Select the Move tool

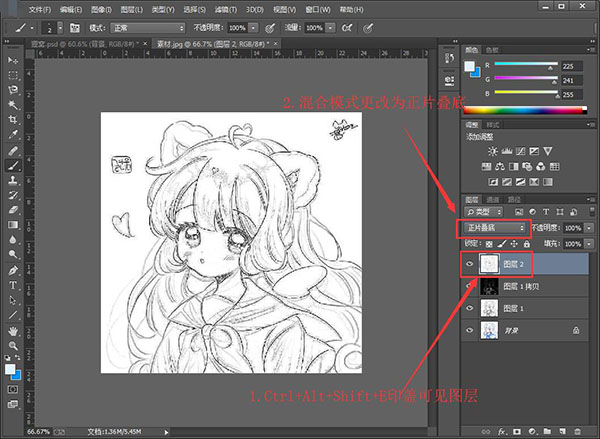(13, 60)
